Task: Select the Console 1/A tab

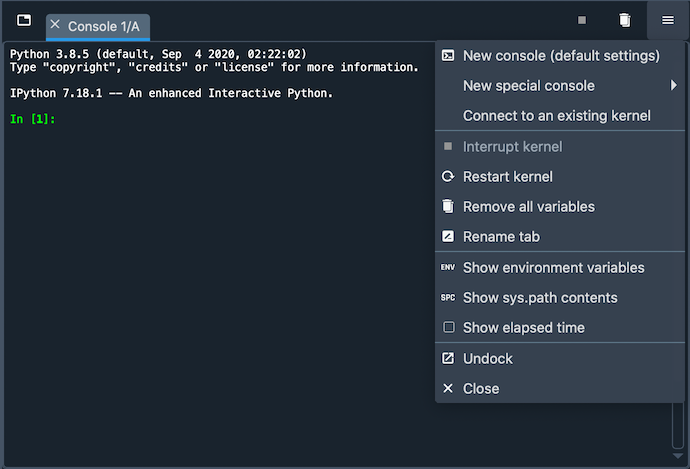Action: (103, 25)
